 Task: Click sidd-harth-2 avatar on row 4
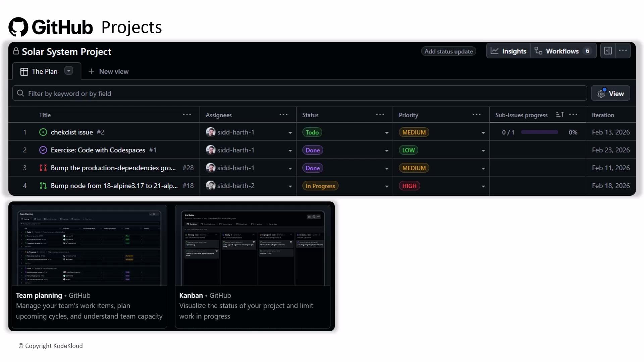(211, 185)
